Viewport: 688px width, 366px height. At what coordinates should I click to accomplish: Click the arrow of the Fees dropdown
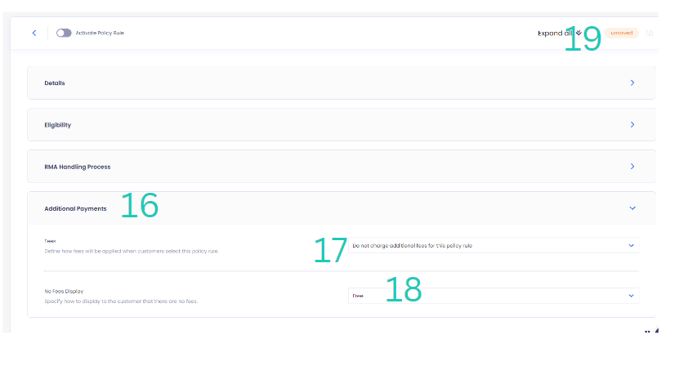(x=631, y=246)
